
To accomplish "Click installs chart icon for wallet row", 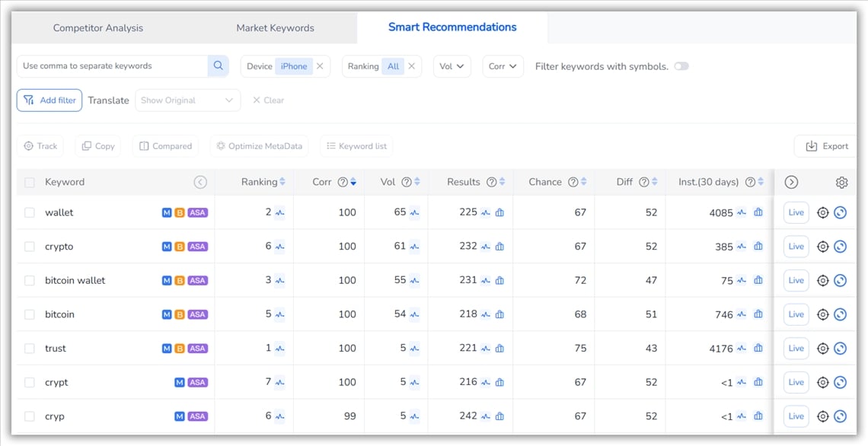I will tap(758, 213).
